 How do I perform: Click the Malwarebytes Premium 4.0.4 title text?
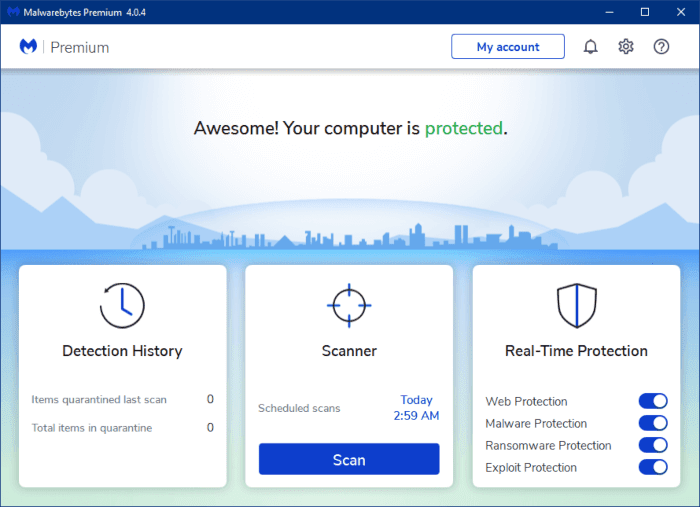[x=84, y=12]
